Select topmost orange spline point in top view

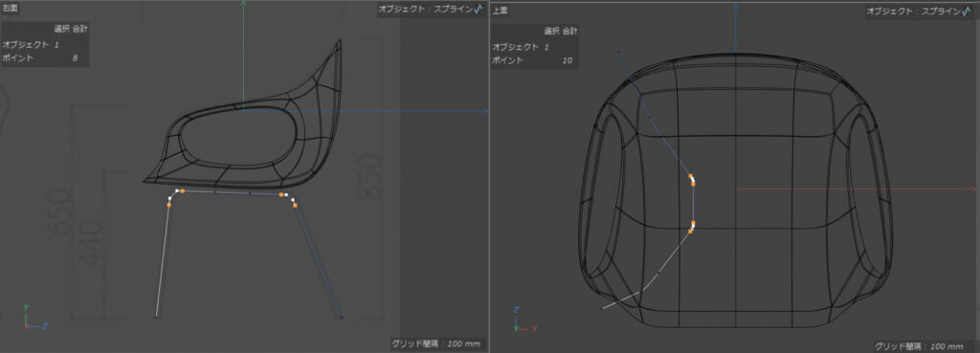pyautogui.click(x=691, y=176)
